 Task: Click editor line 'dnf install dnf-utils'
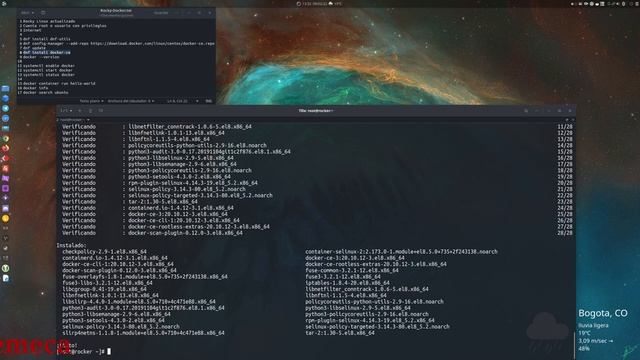point(47,39)
